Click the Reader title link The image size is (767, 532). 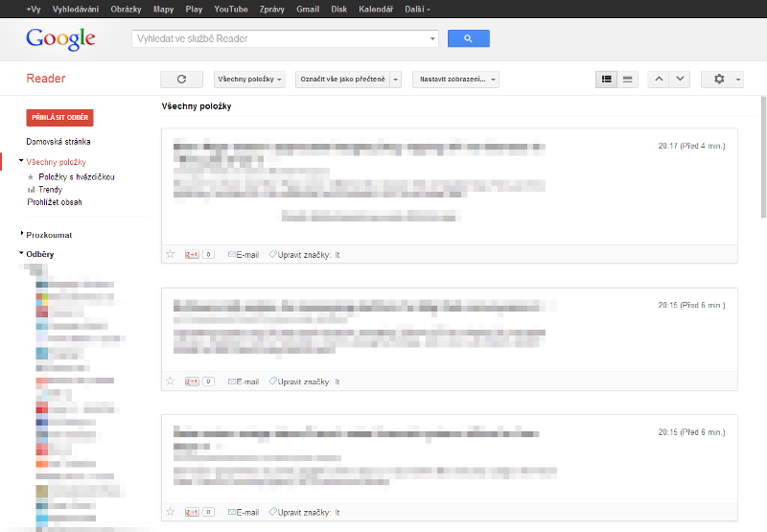click(x=45, y=79)
